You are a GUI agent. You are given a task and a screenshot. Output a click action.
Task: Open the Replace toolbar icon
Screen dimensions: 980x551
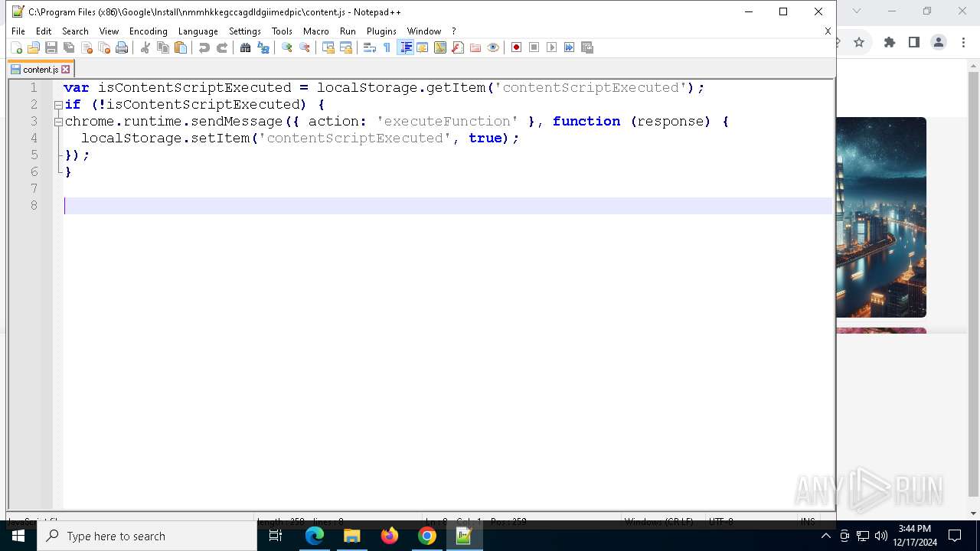click(263, 47)
